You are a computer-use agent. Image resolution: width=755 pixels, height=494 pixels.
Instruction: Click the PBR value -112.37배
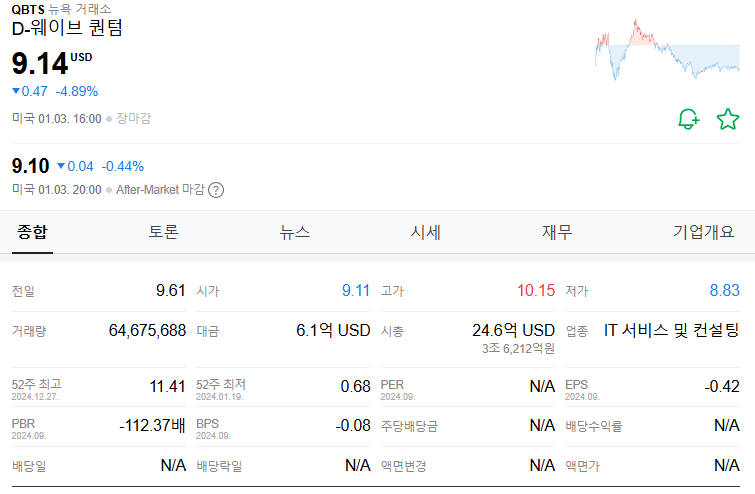tap(152, 425)
